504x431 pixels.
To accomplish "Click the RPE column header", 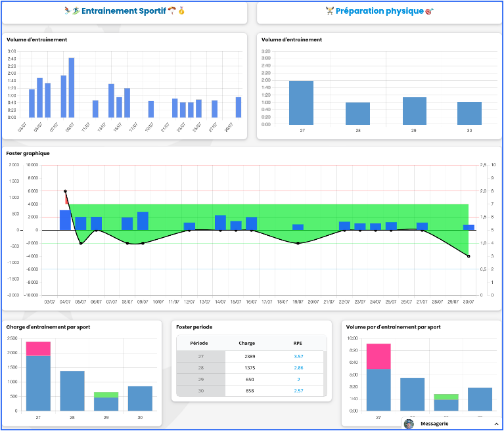I will [x=297, y=343].
